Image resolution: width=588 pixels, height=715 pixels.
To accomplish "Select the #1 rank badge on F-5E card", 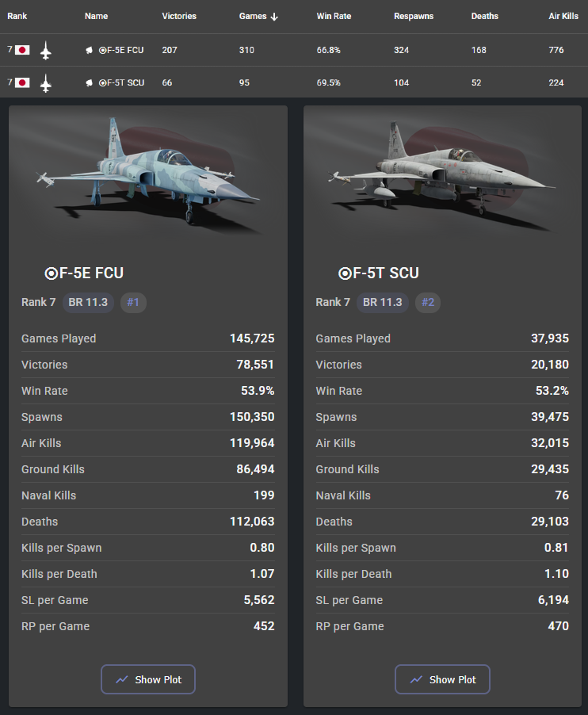I will (x=133, y=302).
